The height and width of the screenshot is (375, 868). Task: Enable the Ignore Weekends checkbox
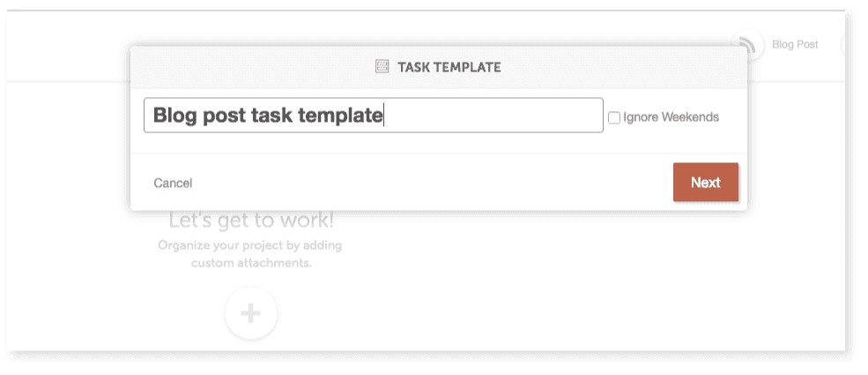pyautogui.click(x=614, y=118)
